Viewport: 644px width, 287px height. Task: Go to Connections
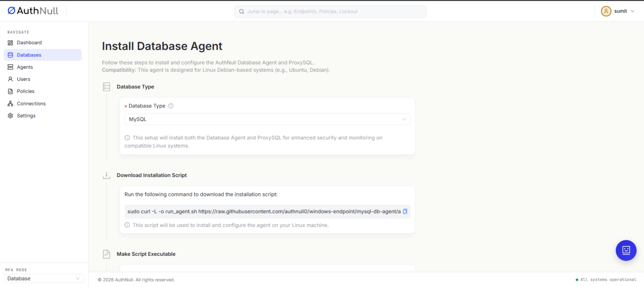tap(43, 104)
